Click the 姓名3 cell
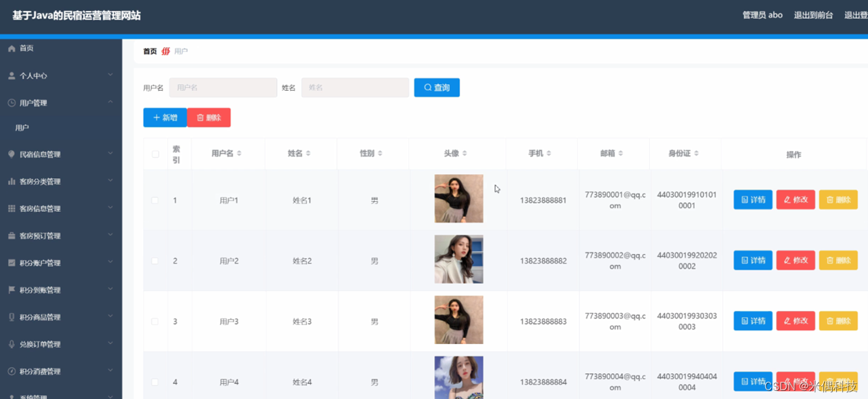The height and width of the screenshot is (399, 868). click(x=302, y=322)
